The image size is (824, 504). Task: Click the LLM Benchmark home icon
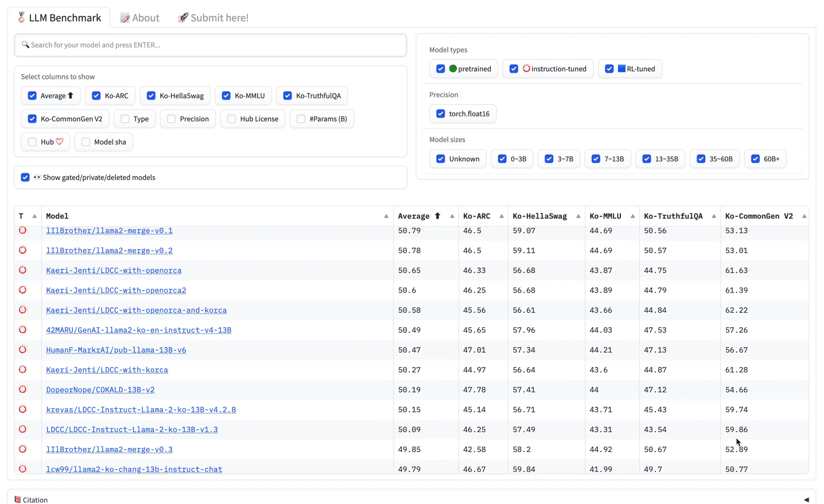[x=21, y=17]
